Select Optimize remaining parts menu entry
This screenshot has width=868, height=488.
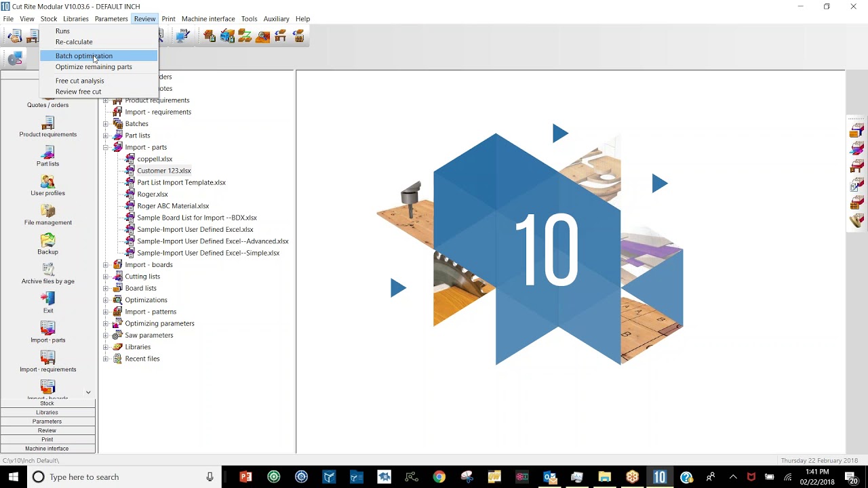tap(98, 67)
